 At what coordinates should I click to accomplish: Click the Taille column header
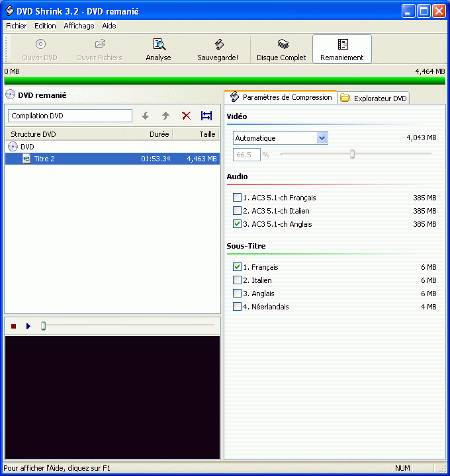click(x=196, y=134)
